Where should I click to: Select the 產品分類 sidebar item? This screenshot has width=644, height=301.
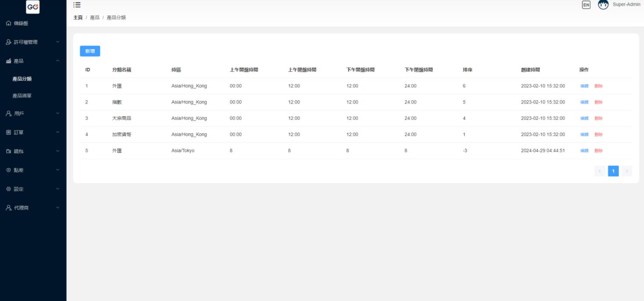22,79
